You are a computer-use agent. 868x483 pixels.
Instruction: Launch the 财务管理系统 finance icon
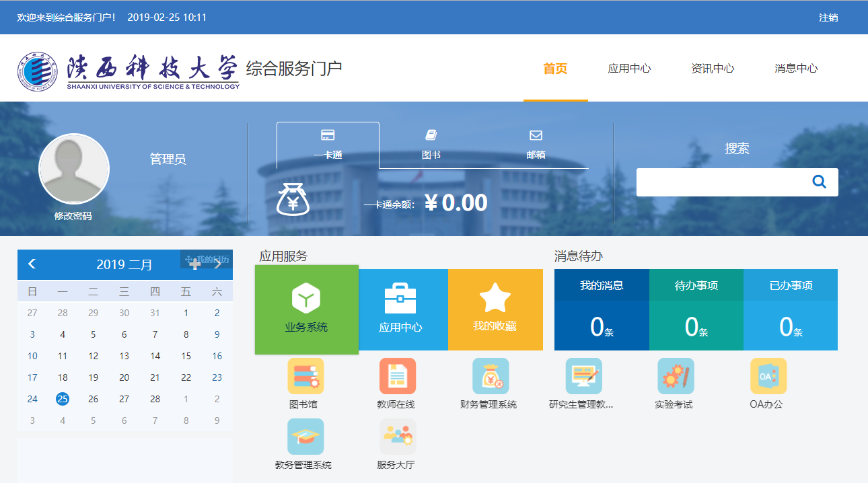click(x=490, y=376)
